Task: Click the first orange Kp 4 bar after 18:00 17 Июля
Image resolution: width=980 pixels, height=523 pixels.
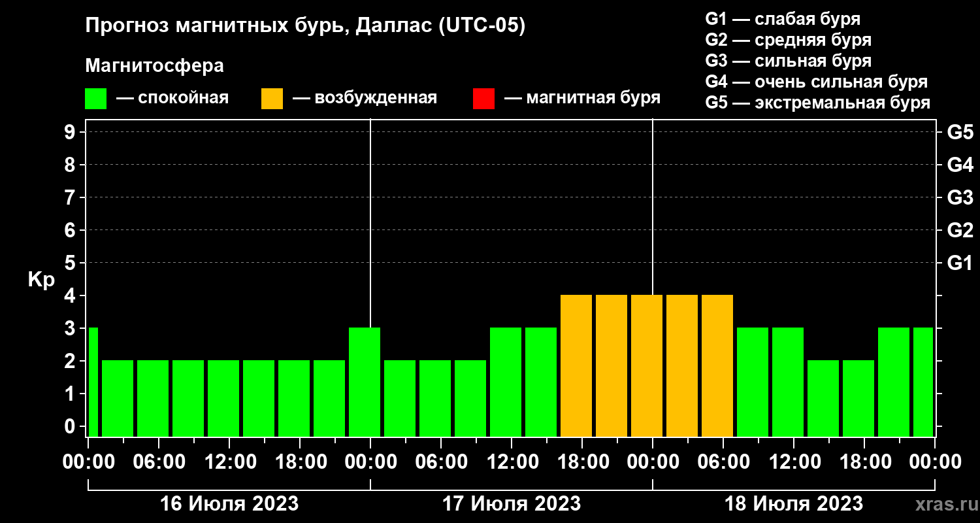Action: point(576,365)
